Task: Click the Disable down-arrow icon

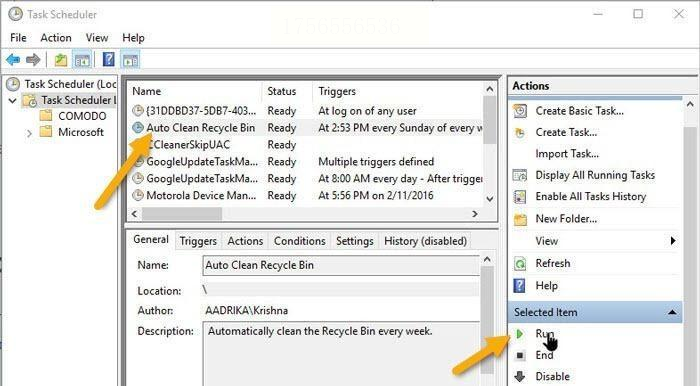Action: click(520, 377)
